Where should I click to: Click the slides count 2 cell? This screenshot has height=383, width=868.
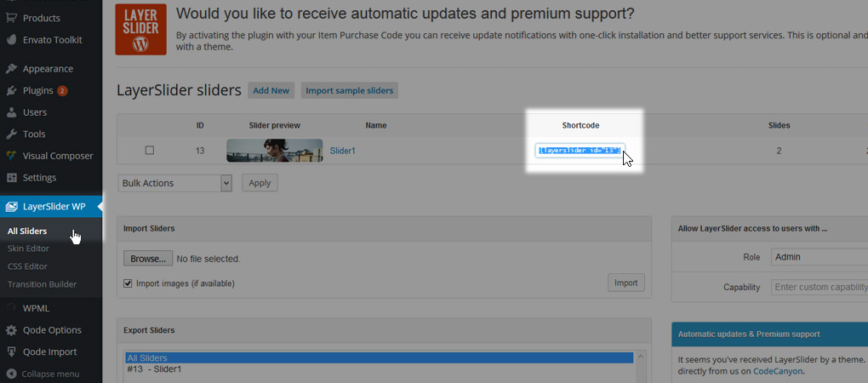[779, 150]
